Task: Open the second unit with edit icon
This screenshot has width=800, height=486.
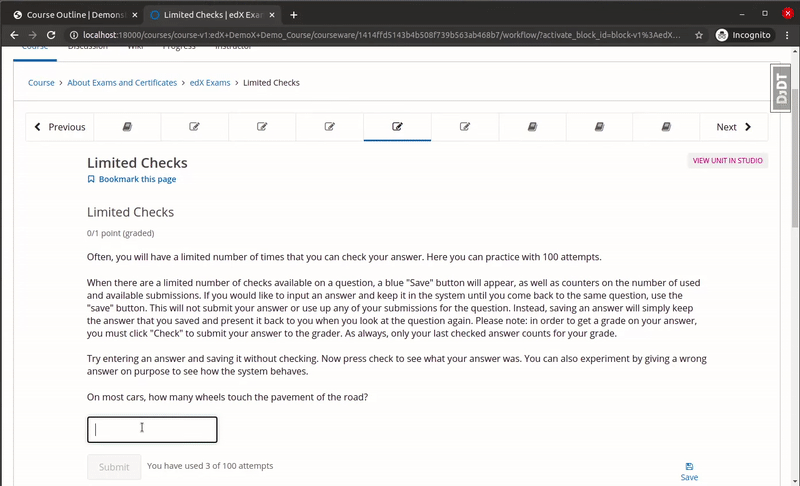Action: [x=194, y=126]
